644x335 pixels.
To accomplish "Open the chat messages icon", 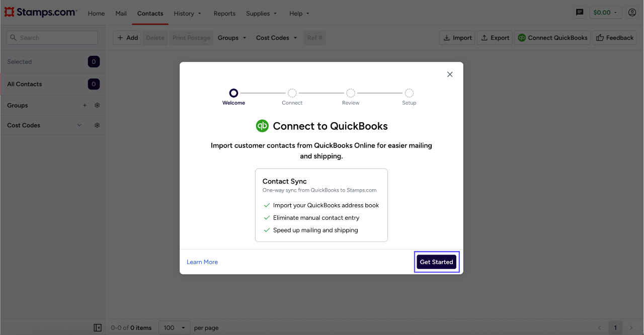I will click(x=580, y=13).
